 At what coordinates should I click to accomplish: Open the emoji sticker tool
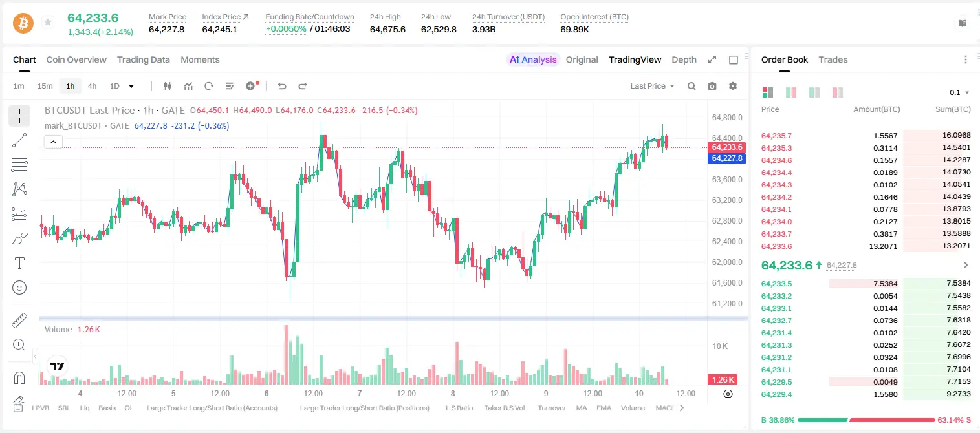[19, 288]
